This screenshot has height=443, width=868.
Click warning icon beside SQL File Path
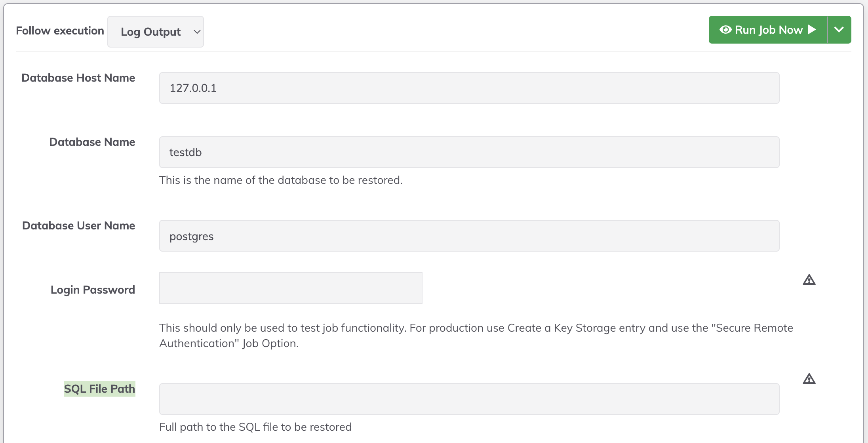coord(809,379)
